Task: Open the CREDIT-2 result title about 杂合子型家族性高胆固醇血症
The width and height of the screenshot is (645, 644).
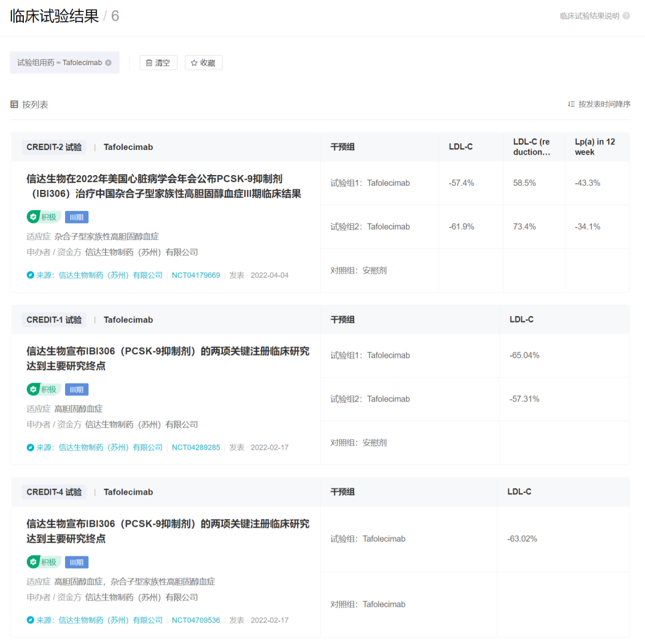Action: point(164,186)
